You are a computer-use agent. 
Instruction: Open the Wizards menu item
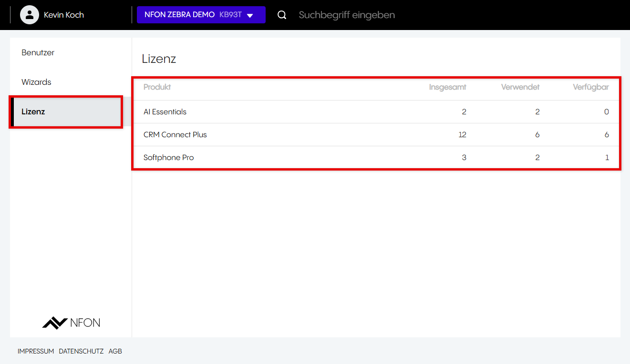[36, 82]
